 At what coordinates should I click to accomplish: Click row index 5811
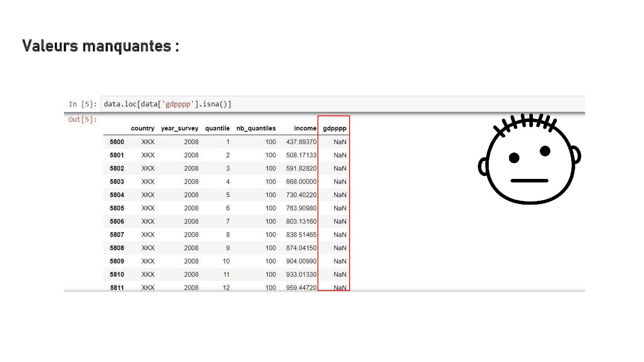[117, 288]
